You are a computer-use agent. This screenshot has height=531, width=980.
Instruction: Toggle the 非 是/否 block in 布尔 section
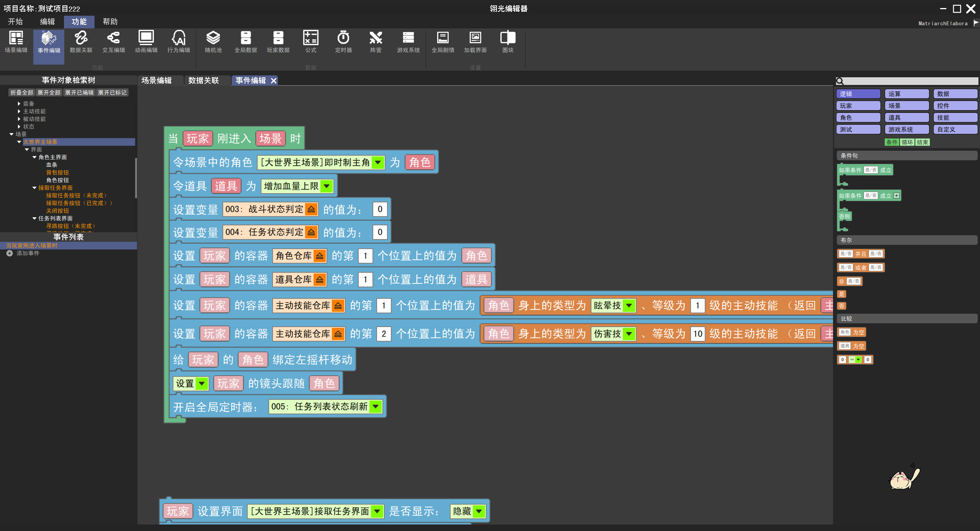click(x=849, y=281)
